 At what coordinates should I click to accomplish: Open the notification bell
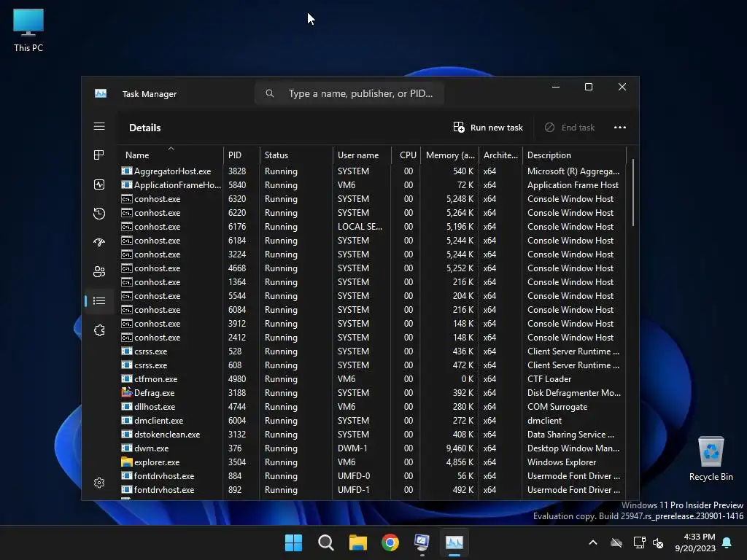coord(727,542)
